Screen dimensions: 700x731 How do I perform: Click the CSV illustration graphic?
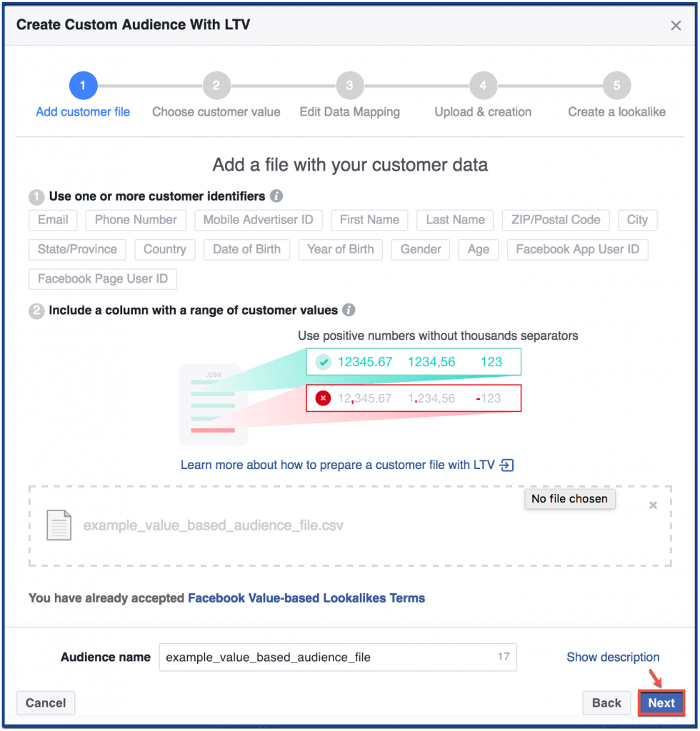[214, 404]
